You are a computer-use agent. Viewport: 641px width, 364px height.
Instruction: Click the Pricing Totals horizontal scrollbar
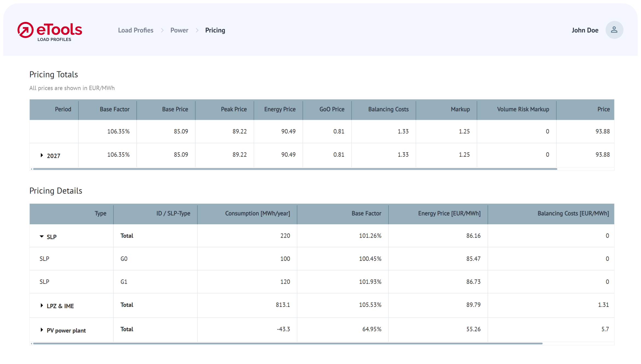pos(295,169)
